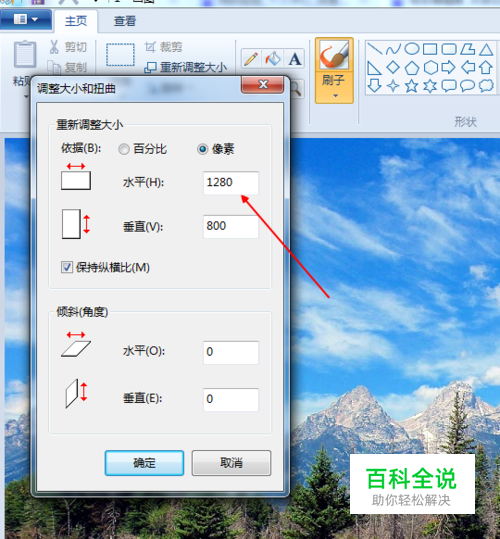The height and width of the screenshot is (539, 500).
Task: Confirm with the 确定 button
Action: pyautogui.click(x=144, y=463)
